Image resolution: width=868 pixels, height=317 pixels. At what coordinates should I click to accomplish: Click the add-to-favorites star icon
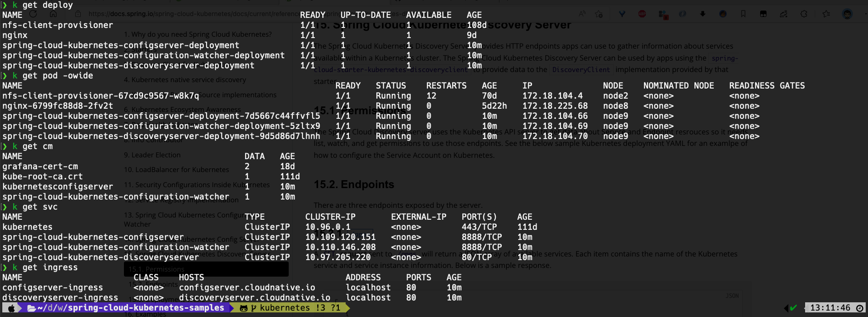coord(599,14)
